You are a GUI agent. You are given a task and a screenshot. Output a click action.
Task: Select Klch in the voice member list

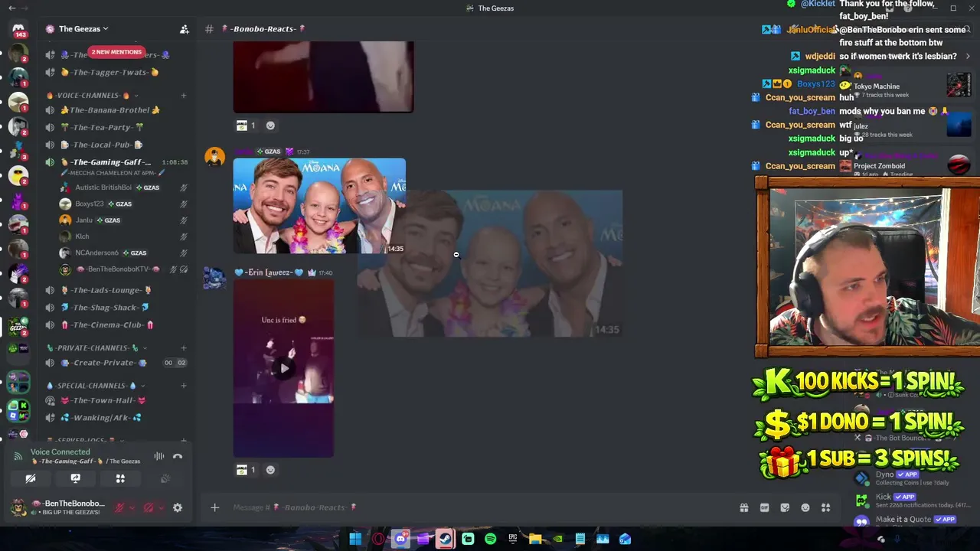(122, 236)
